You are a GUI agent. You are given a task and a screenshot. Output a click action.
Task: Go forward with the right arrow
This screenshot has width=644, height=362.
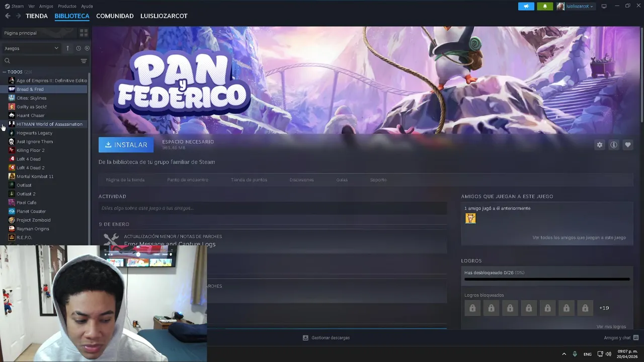(x=18, y=16)
